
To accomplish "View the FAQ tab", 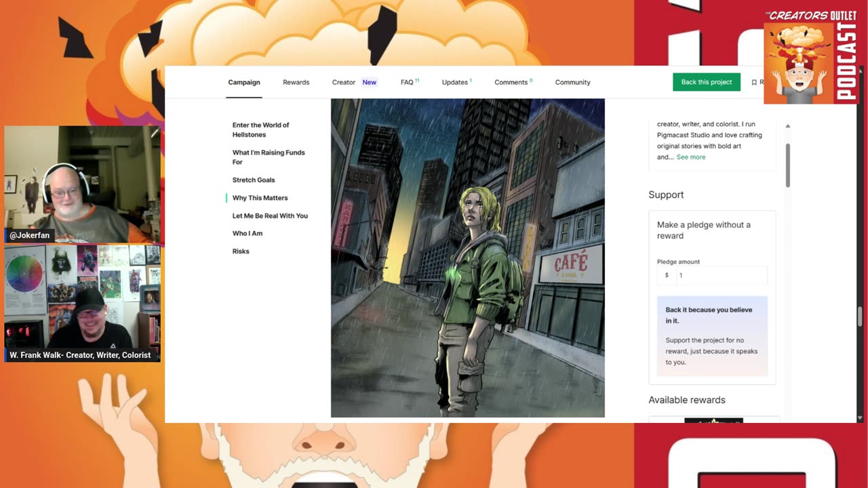I will coord(410,82).
